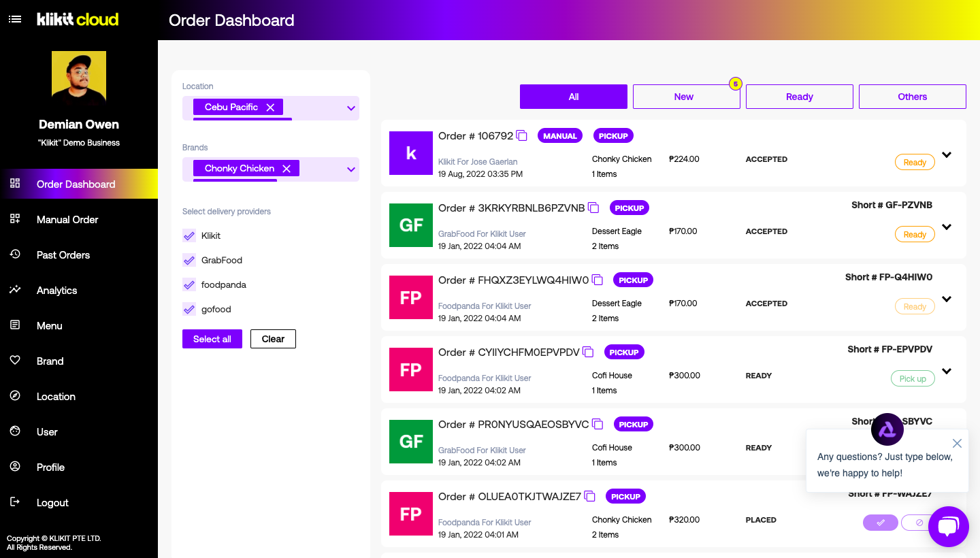The image size is (980, 558).
Task: Toggle the Klikit delivery provider checkbox
Action: 189,235
